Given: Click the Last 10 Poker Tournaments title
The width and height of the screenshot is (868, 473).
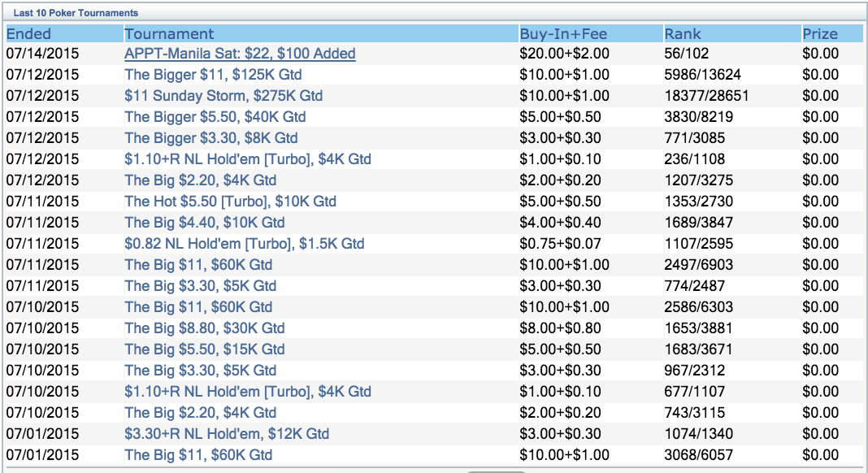Looking at the screenshot, I should 76,13.
